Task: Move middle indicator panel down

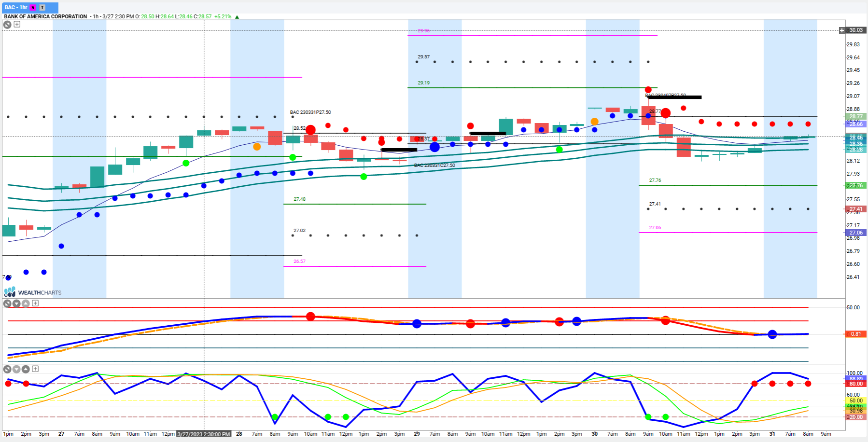Action: point(16,303)
